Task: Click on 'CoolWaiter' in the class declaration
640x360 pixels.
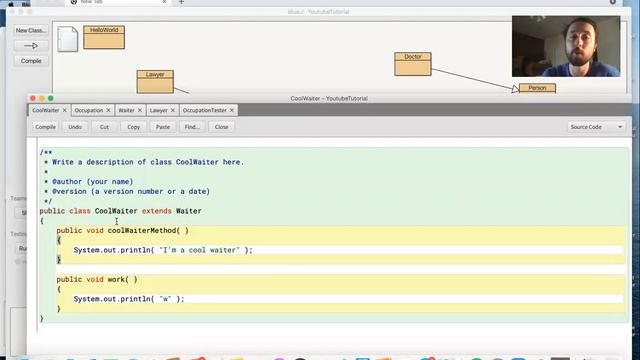Action: click(116, 211)
